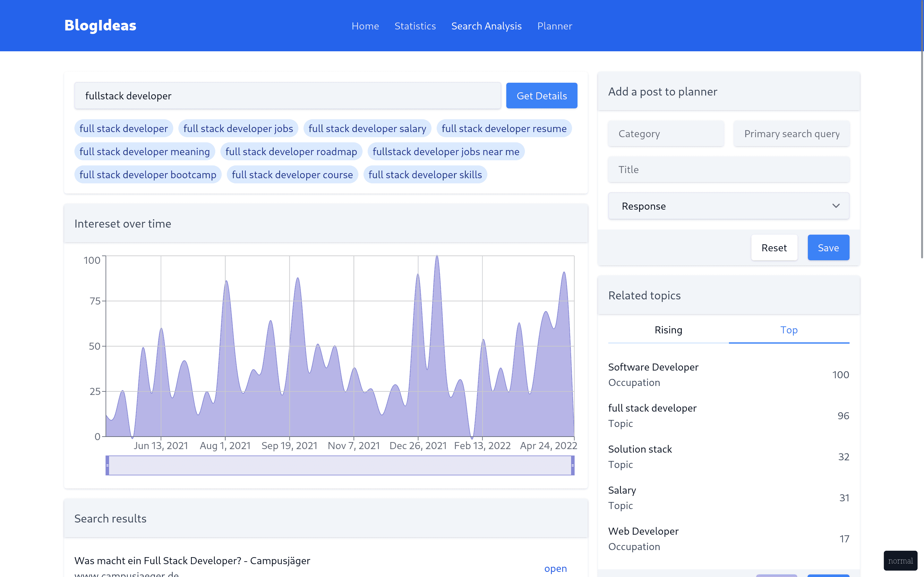924x577 pixels.
Task: Reset the planner form
Action: [774, 248]
